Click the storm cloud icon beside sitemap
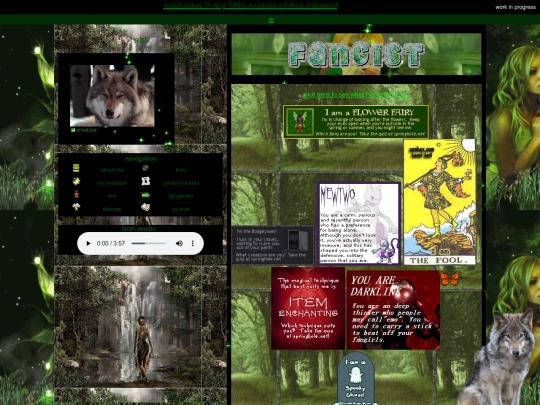Screen dimensions: 540x405 pos(76,207)
